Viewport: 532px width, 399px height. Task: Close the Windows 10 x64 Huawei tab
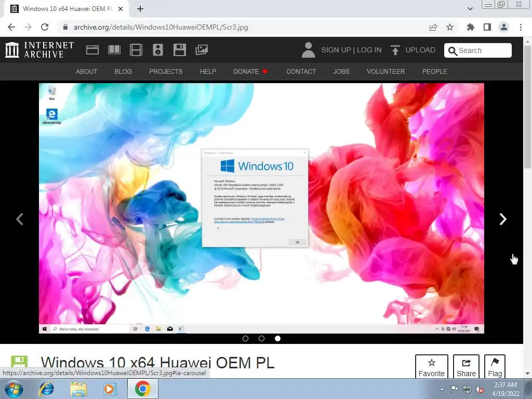pyautogui.click(x=121, y=9)
